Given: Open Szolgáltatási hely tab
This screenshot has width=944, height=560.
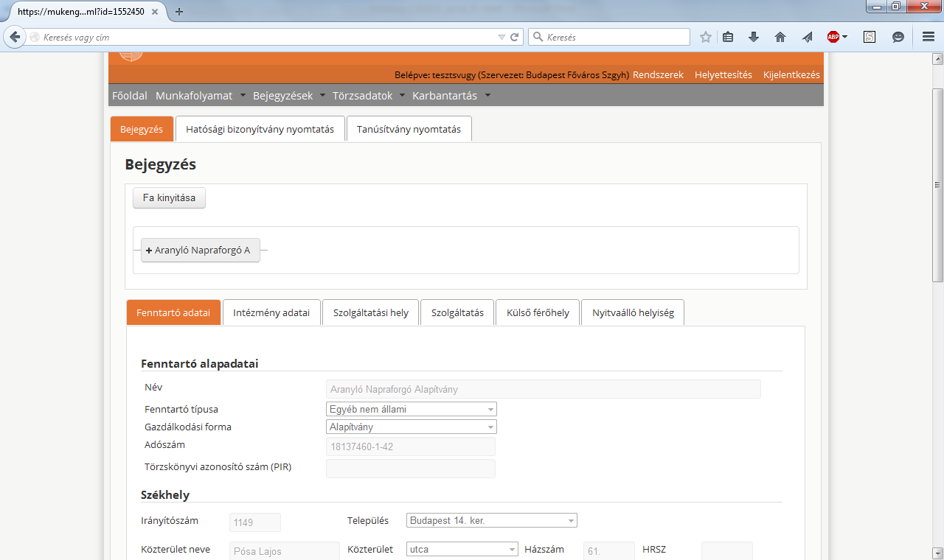Looking at the screenshot, I should (370, 312).
